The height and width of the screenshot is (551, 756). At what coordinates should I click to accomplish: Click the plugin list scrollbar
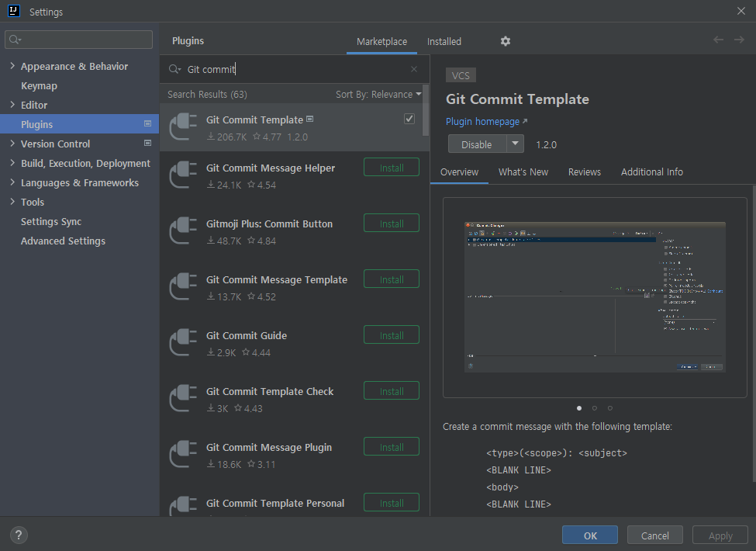425,110
